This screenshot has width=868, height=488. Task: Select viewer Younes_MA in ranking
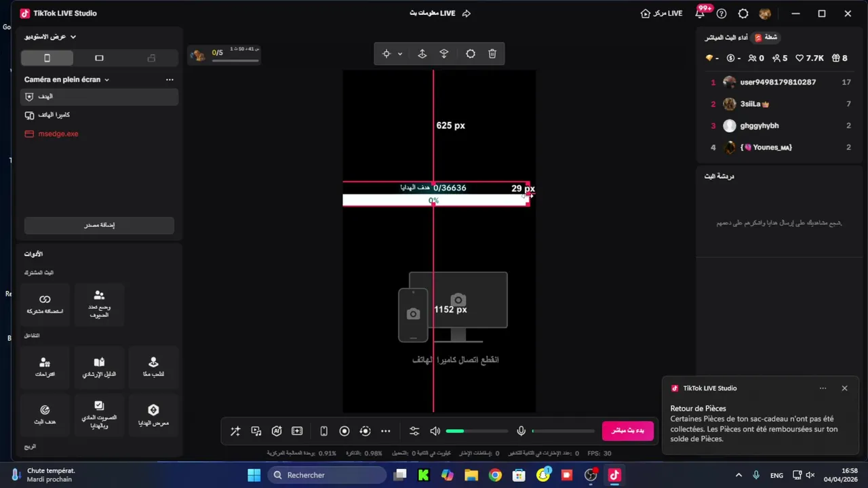click(780, 147)
